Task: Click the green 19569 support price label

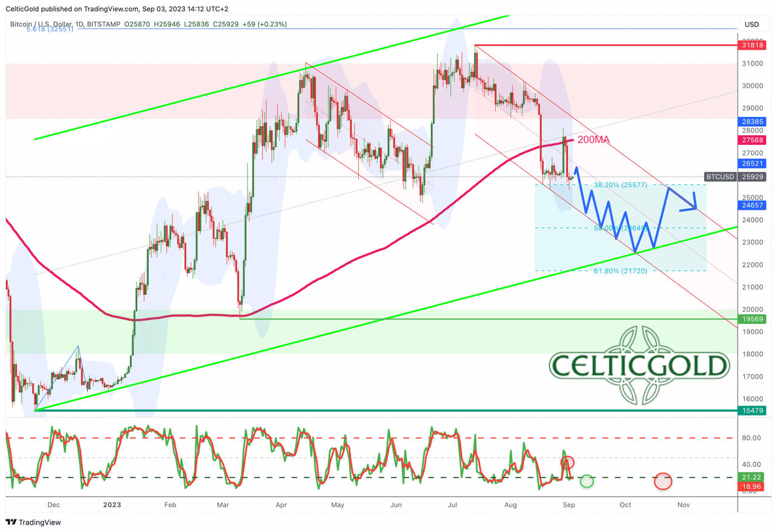Action: pos(752,319)
